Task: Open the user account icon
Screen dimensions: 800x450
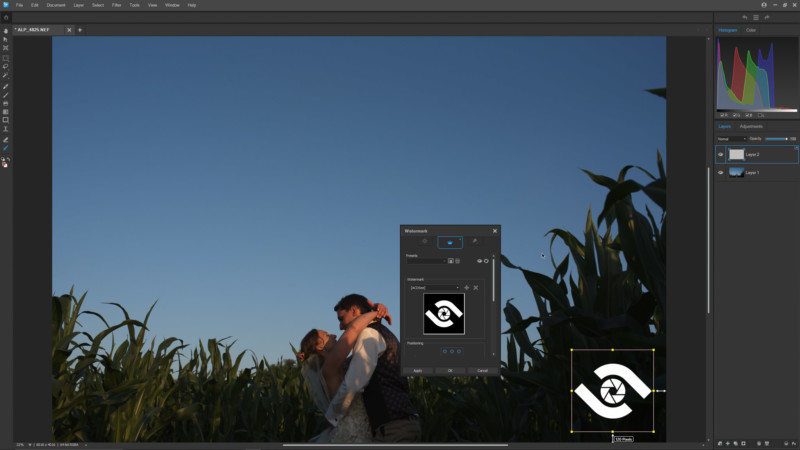Action: [x=764, y=5]
